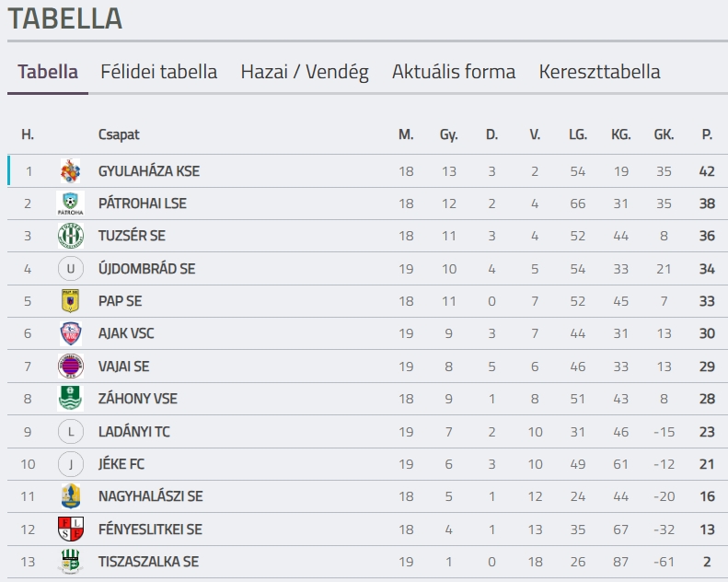The height and width of the screenshot is (582, 728).
Task: Click the Tuzsér SE green striped crest
Action: coord(71,236)
